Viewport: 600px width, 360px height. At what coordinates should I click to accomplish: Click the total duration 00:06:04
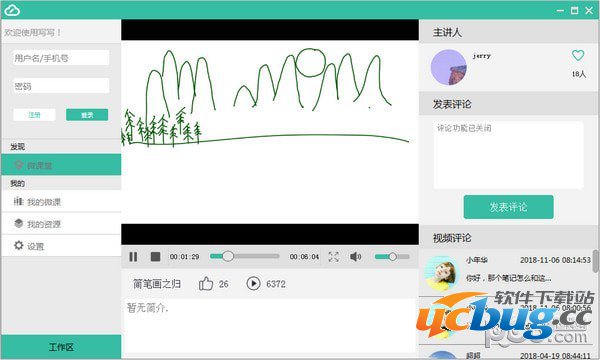point(304,257)
